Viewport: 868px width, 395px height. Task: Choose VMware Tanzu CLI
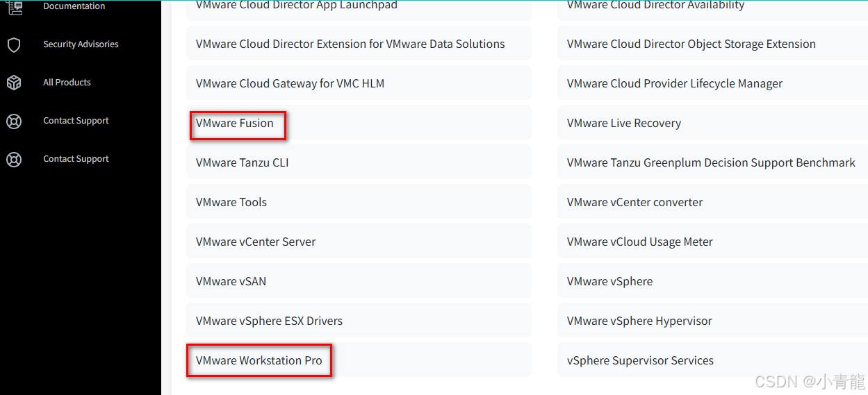click(359, 162)
